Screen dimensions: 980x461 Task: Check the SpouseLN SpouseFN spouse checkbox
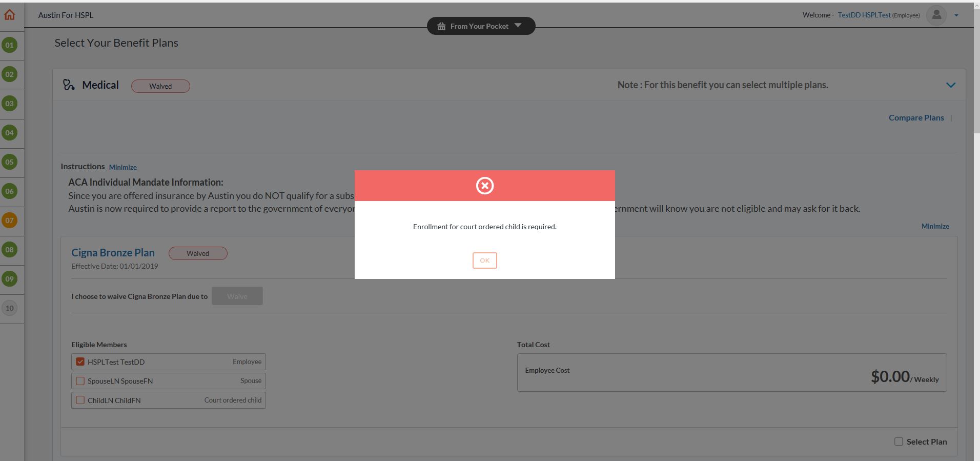pos(80,381)
